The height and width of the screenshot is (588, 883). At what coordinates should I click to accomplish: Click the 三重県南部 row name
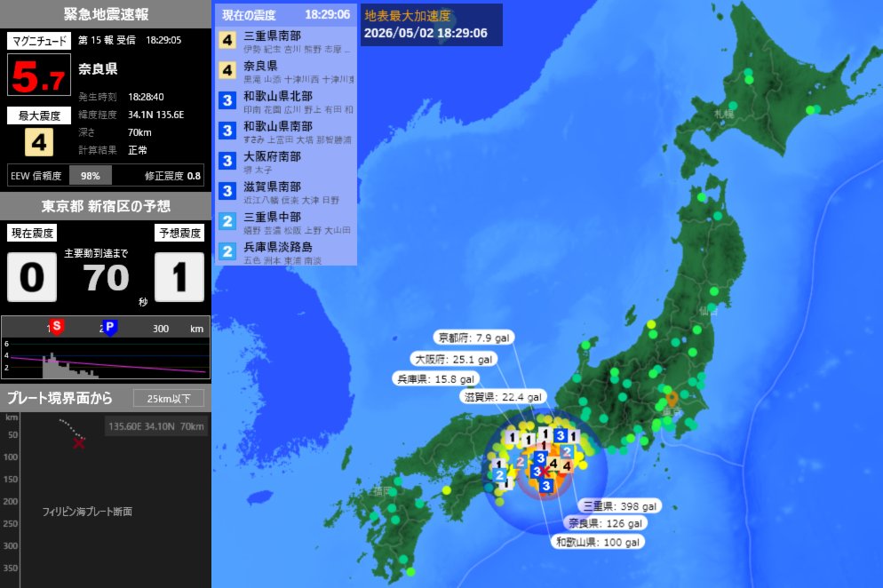[x=273, y=36]
